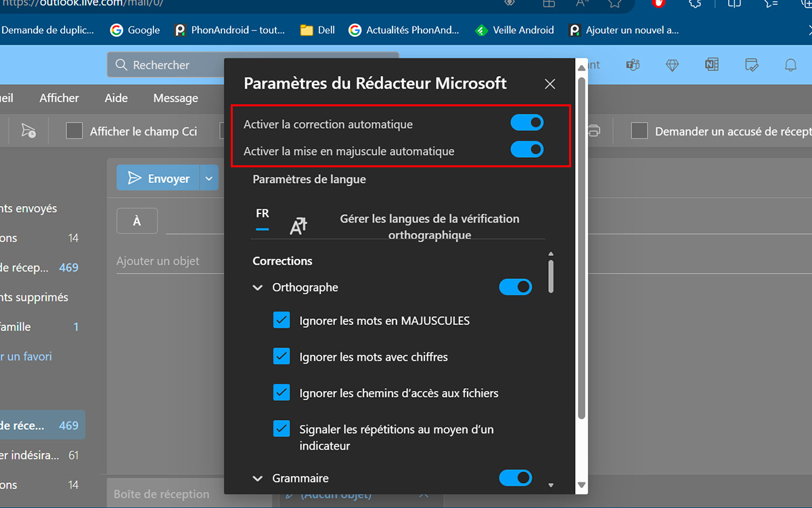Screen dimensions: 812x508
Task: Click the inner corrections list scroll-down arrow
Action: click(x=551, y=485)
